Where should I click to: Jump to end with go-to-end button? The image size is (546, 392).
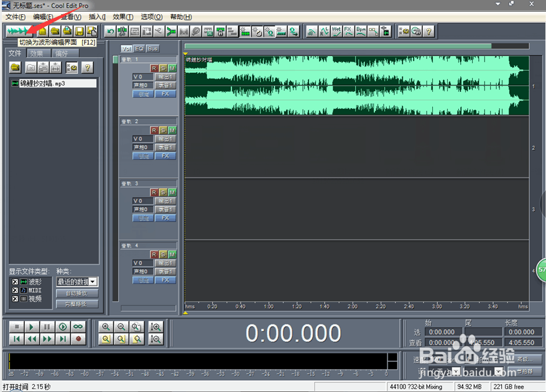(63, 339)
